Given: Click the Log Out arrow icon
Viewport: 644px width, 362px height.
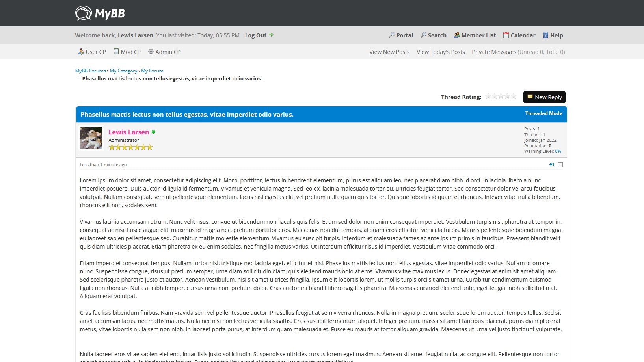Looking at the screenshot, I should [x=271, y=35].
